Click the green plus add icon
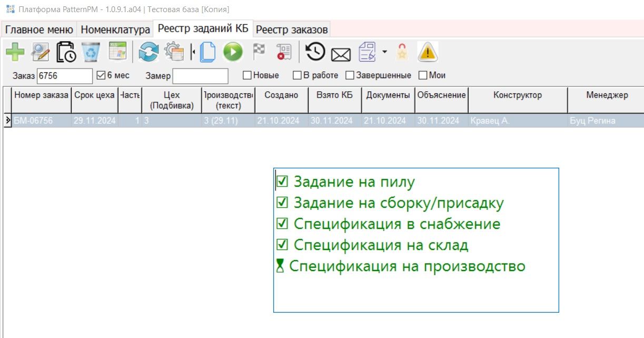This screenshot has width=644, height=338. (15, 52)
